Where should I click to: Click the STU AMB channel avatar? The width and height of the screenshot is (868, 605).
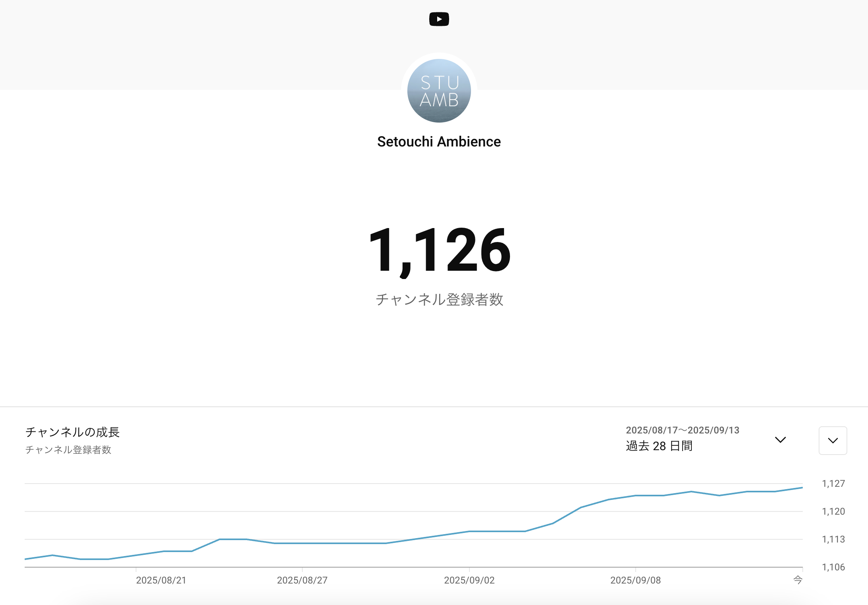pos(439,91)
